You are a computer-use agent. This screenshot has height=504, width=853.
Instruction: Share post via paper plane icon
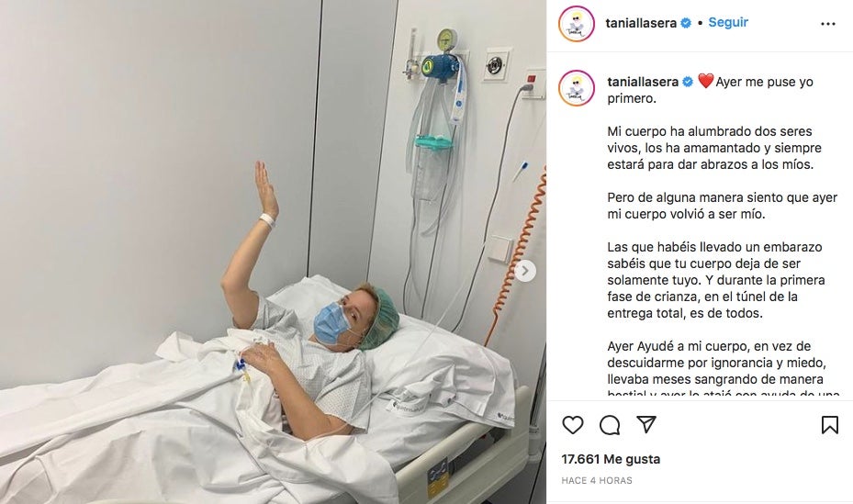coord(646,424)
